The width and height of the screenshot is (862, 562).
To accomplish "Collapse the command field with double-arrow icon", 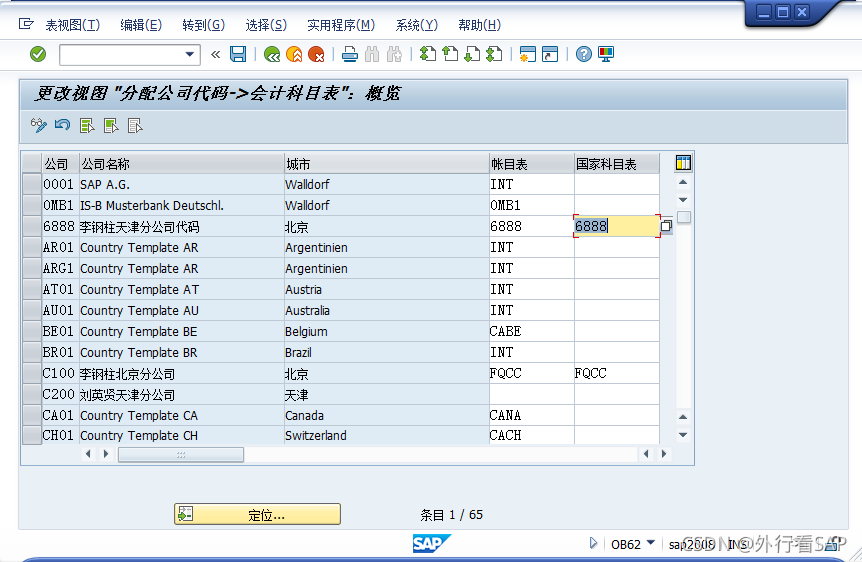I will [216, 54].
